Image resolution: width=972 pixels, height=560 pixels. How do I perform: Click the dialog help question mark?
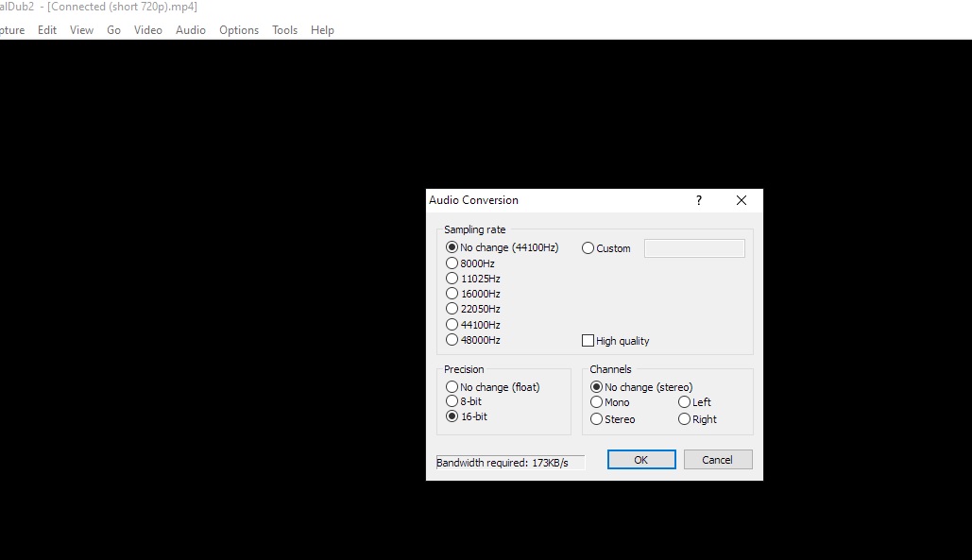coord(699,200)
